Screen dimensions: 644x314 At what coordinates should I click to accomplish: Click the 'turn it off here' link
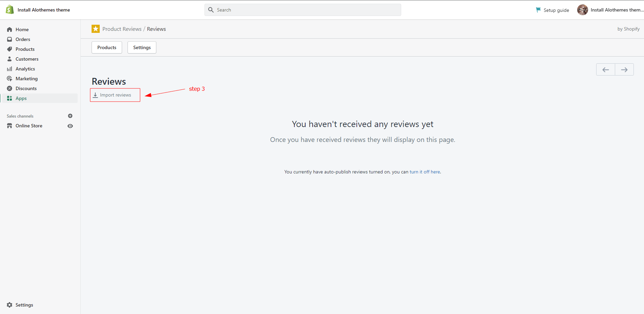425,172
